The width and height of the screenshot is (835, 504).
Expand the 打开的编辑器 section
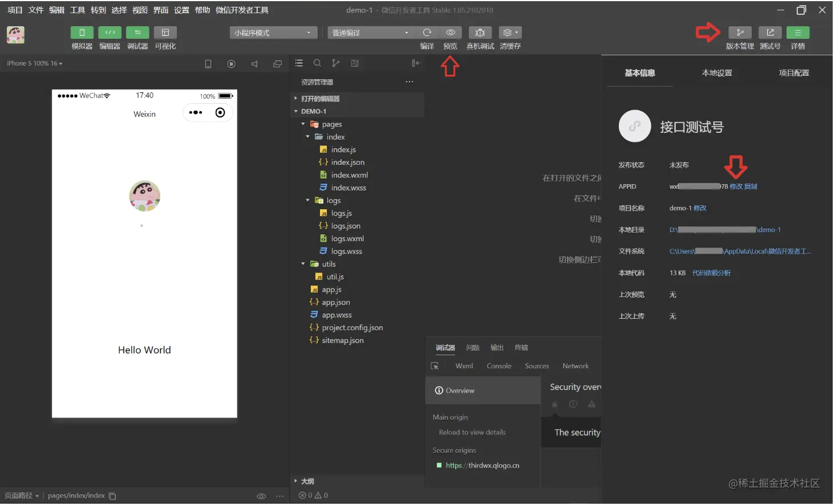pyautogui.click(x=358, y=99)
